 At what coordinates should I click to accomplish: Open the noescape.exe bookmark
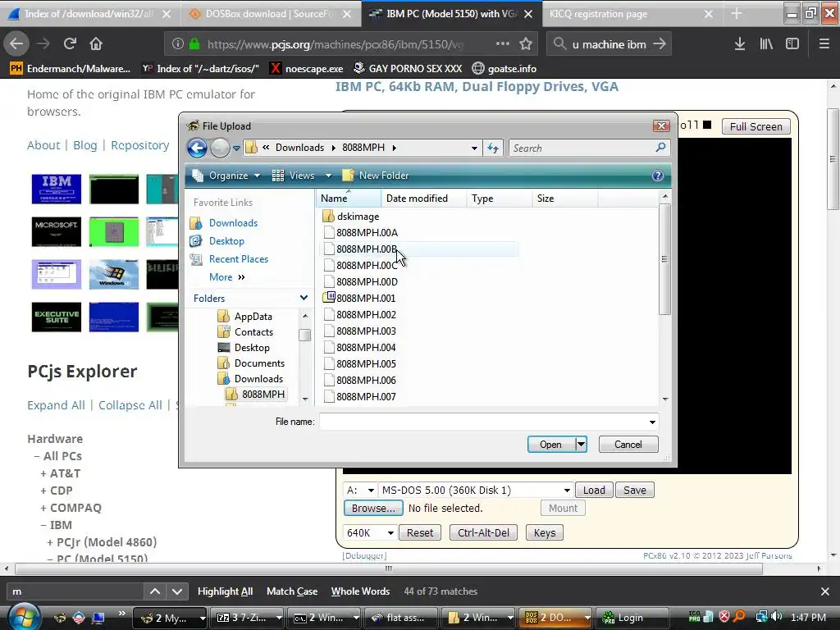pos(307,69)
